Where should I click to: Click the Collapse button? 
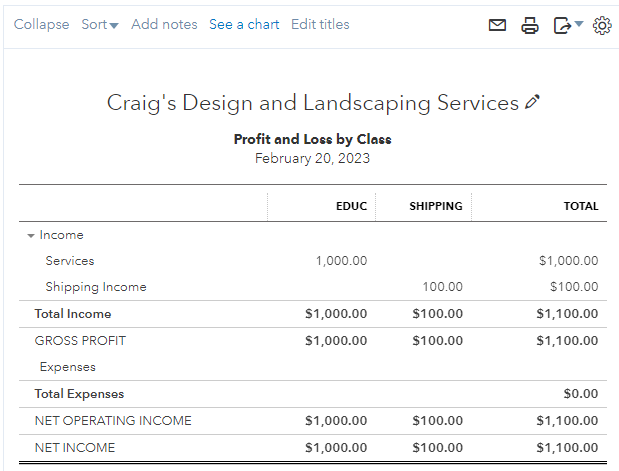click(x=42, y=24)
